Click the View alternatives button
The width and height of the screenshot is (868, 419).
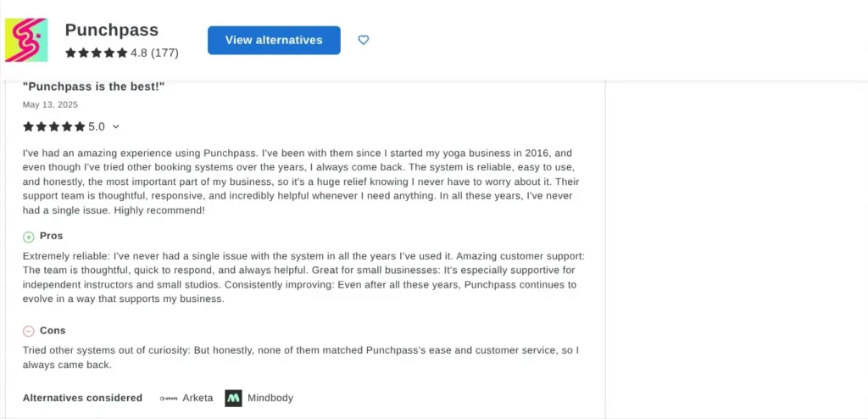click(x=274, y=40)
